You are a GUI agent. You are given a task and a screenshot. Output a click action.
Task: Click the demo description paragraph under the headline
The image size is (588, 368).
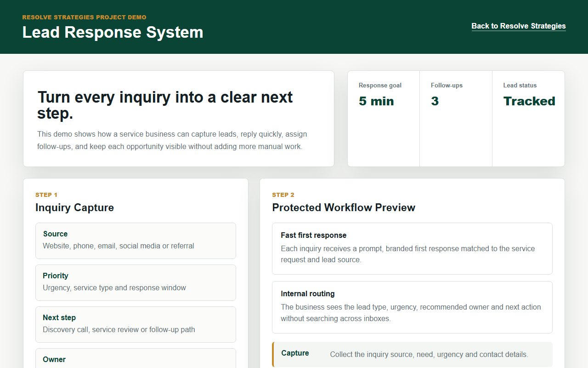[172, 140]
